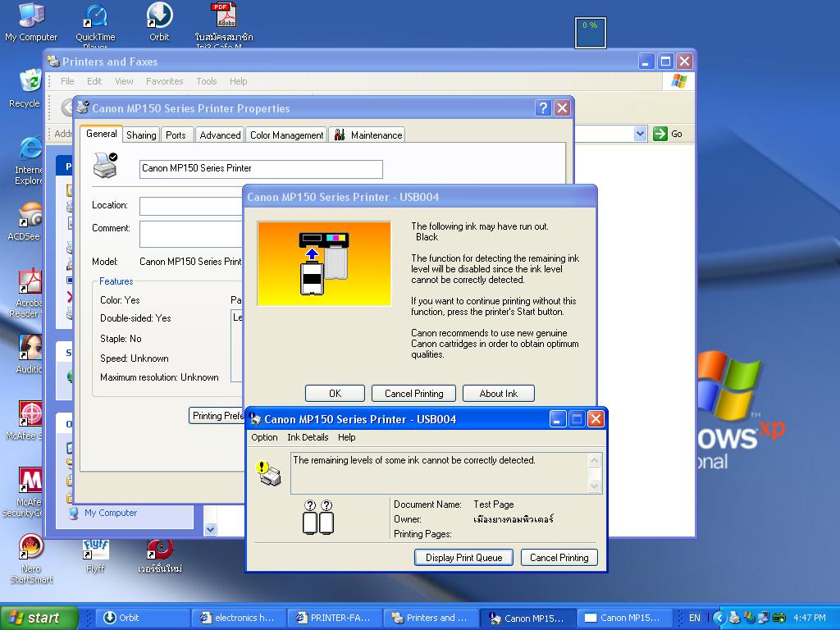The height and width of the screenshot is (630, 840).
Task: Click Display Print Queue button
Action: 464,557
